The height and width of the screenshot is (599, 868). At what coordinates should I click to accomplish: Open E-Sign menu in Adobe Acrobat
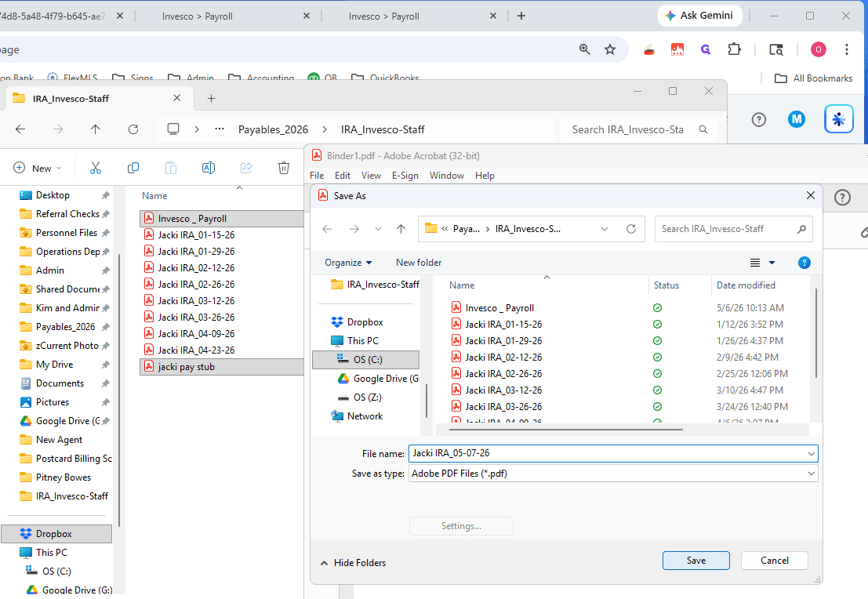(405, 176)
